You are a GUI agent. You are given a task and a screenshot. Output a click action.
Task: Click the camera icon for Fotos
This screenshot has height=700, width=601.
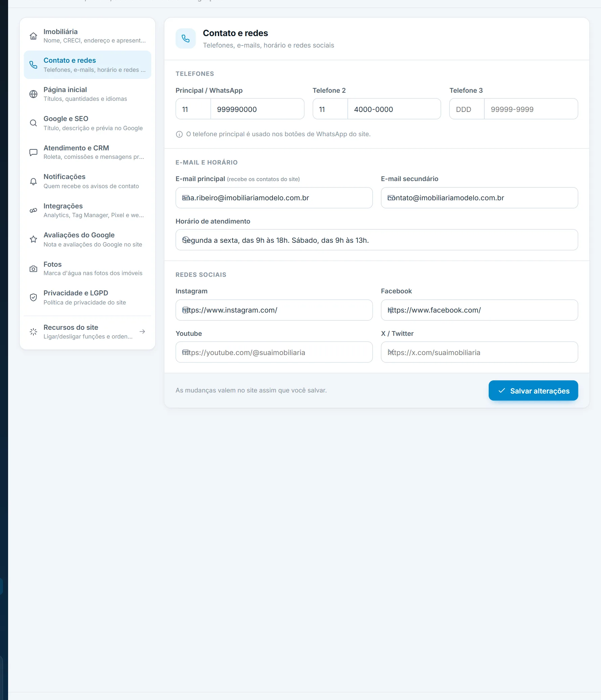(33, 269)
